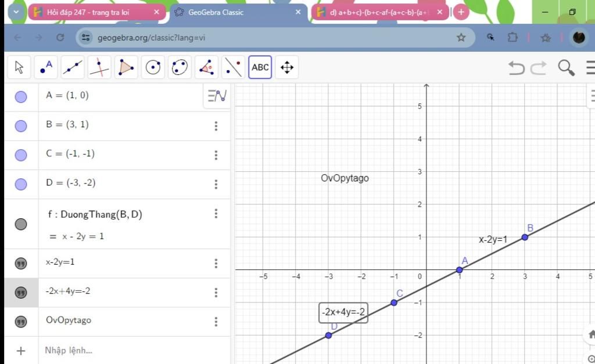Reload the browser page
Image resolution: width=595 pixels, height=364 pixels.
[60, 38]
